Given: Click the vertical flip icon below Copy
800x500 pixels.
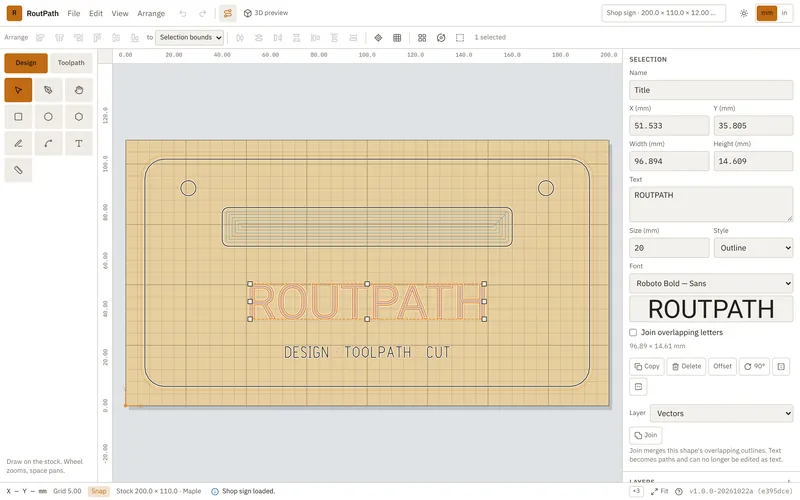Looking at the screenshot, I should coord(638,387).
